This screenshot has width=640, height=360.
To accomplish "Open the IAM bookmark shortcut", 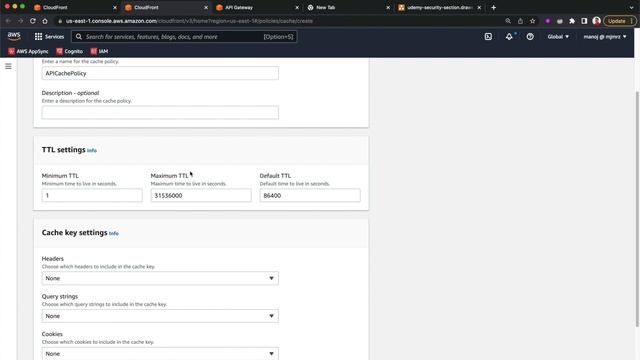I will 99,51.
